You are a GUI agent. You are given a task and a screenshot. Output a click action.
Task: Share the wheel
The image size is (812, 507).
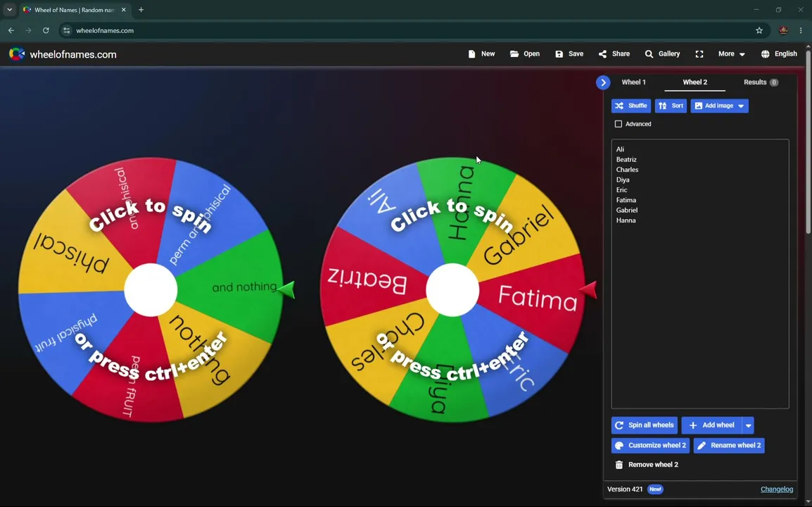coord(614,54)
